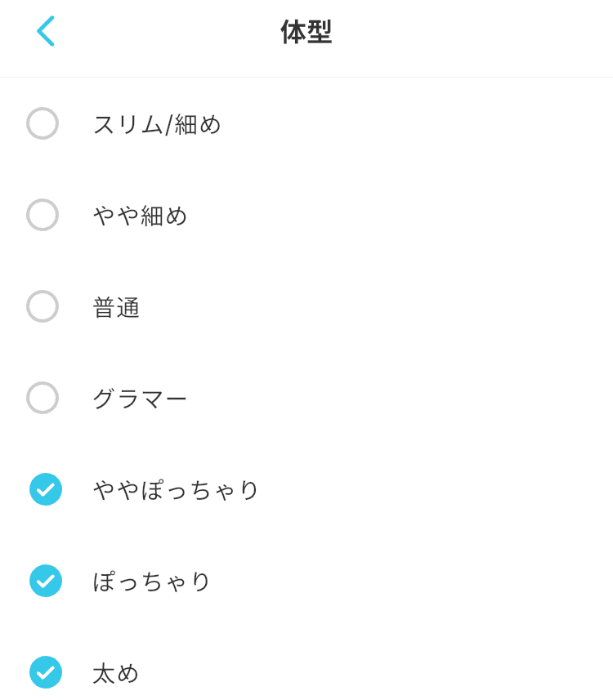Click the 太め option text

[x=116, y=673]
